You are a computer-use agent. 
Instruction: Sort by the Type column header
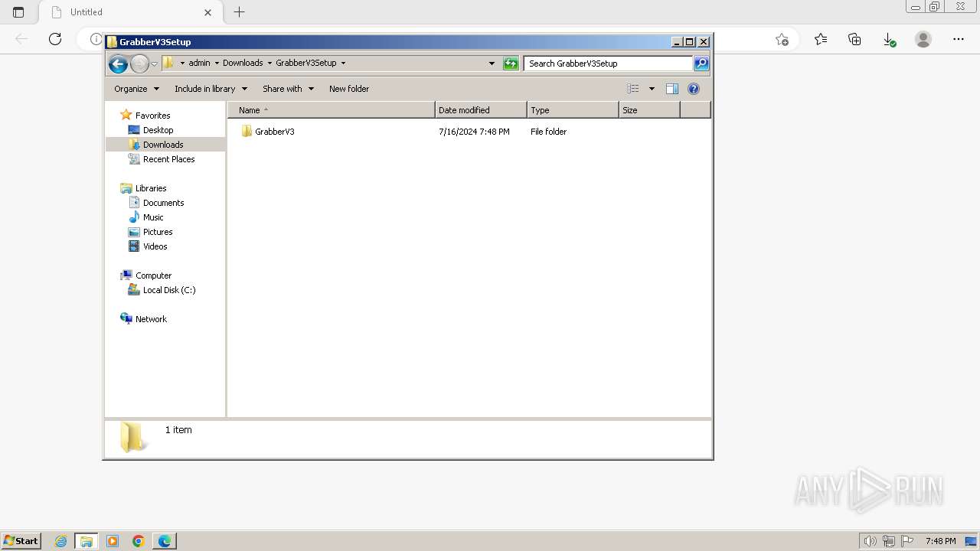573,110
